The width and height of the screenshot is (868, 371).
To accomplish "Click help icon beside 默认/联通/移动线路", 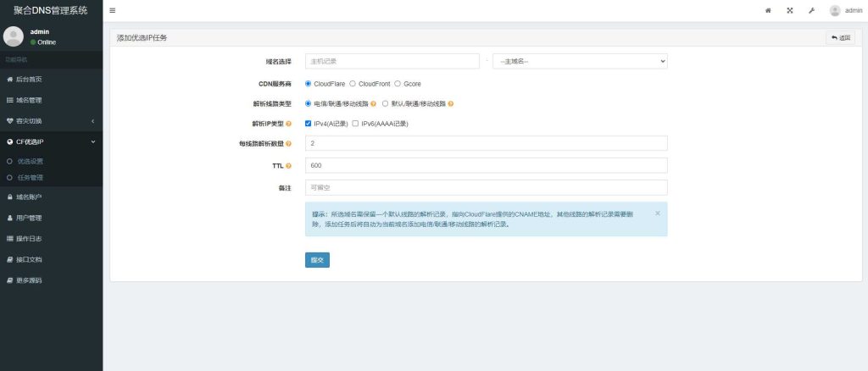I will 451,104.
